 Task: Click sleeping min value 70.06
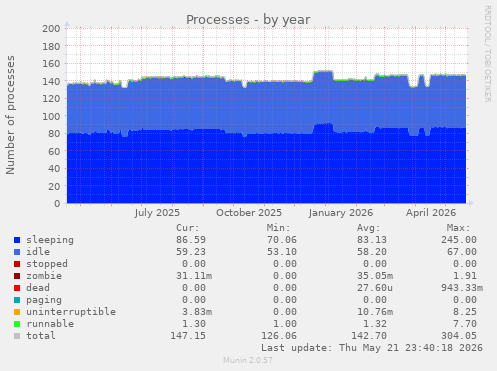[282, 240]
